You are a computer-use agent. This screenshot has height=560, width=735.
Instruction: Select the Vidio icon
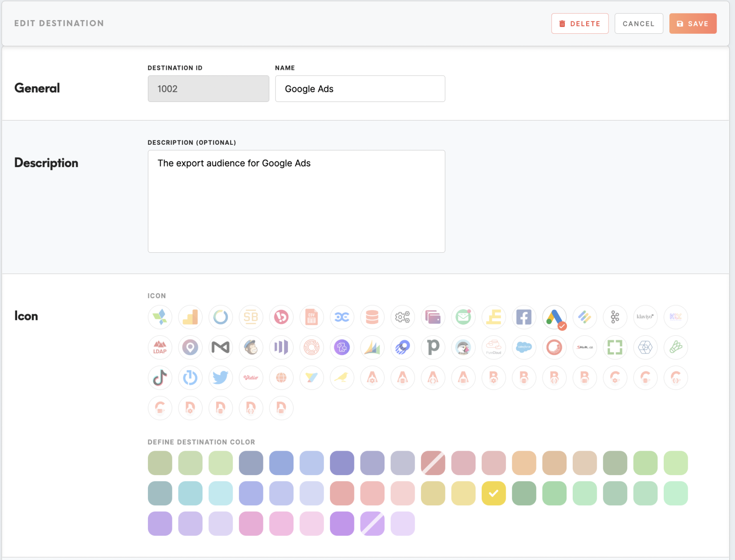coord(251,378)
